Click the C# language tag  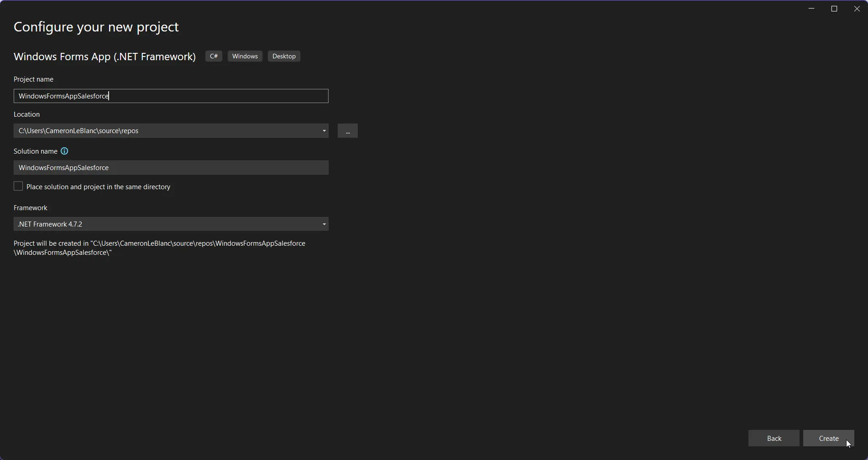click(x=214, y=57)
